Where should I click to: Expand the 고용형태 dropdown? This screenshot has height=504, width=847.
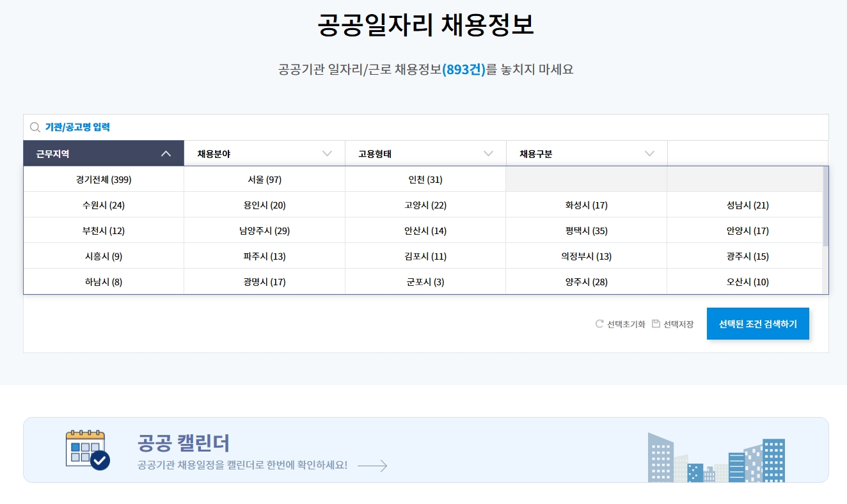tap(489, 153)
